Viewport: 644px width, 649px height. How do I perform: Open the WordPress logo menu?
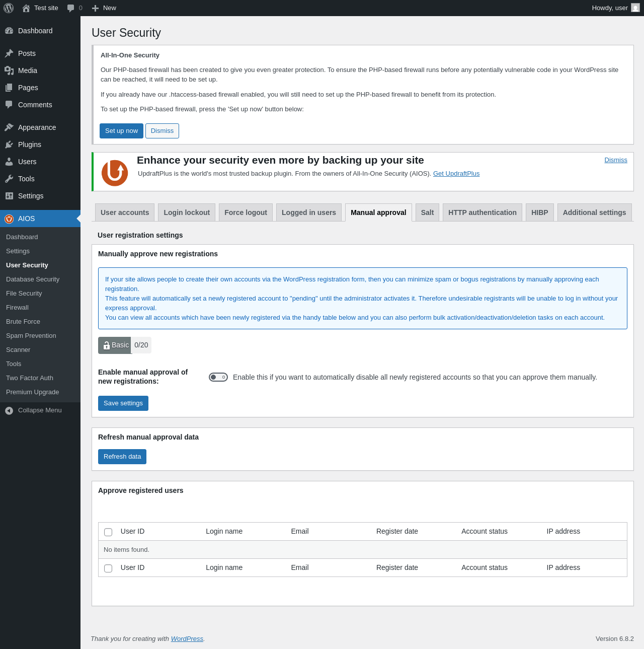point(9,8)
